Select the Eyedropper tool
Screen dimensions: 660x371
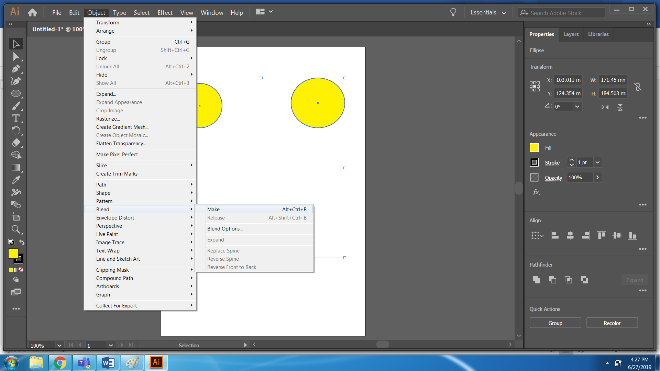click(16, 180)
